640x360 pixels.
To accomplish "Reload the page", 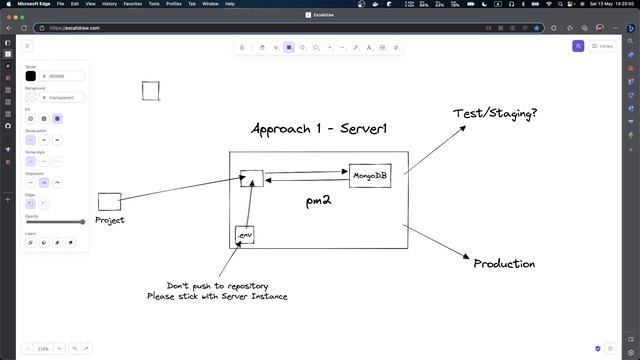I will [x=24, y=28].
